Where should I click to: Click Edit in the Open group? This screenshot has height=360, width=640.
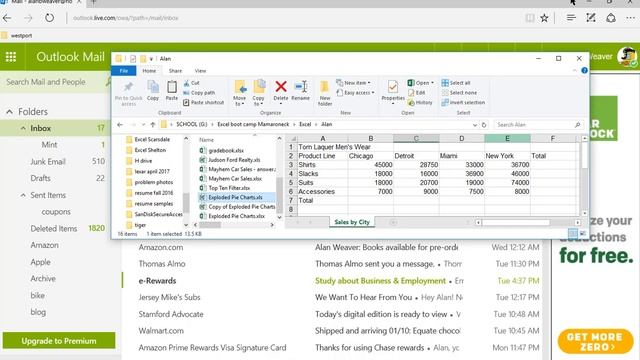417,93
